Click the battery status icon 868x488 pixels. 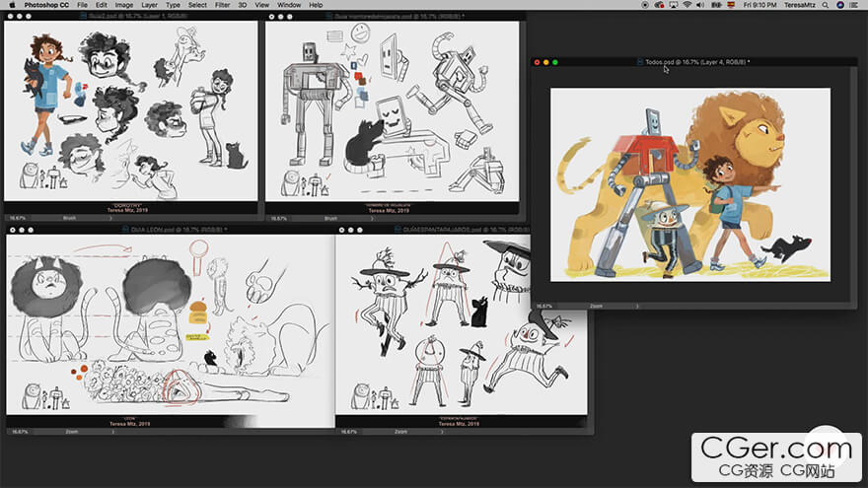(x=716, y=5)
